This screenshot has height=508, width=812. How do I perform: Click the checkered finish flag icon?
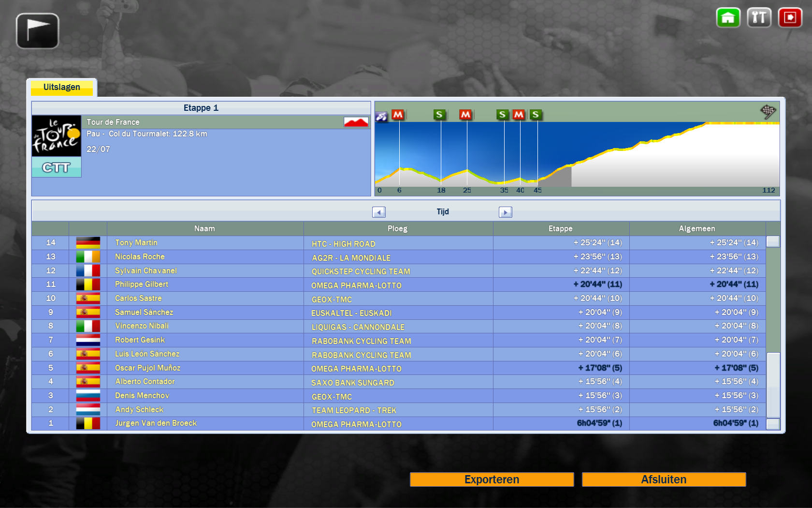click(768, 111)
